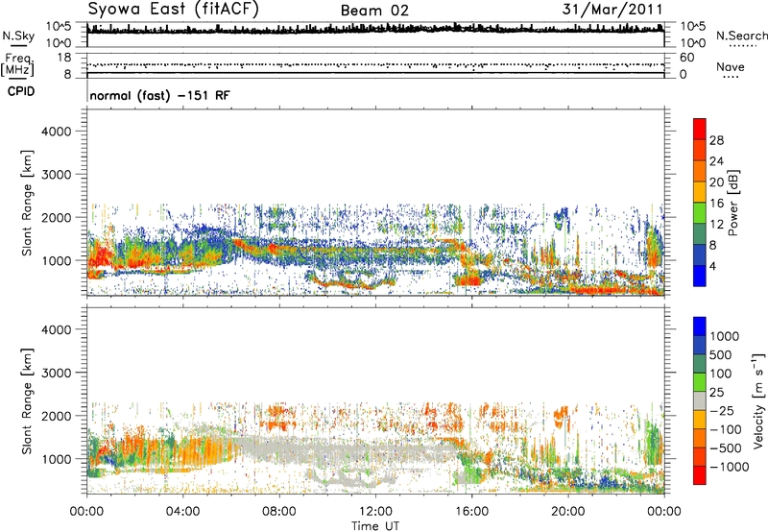This screenshot has width=768, height=532.
Task: Click the '60' Nave axis tick
Action: 686,58
